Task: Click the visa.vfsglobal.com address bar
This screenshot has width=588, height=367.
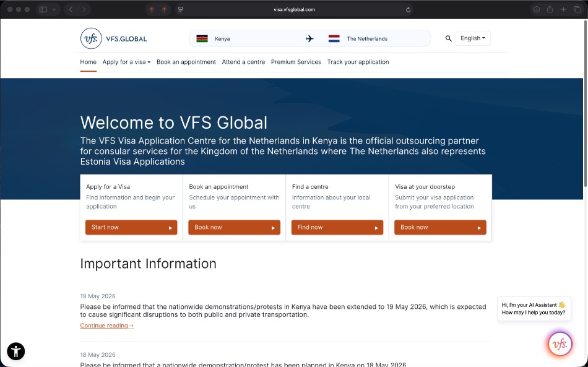Action: pos(295,10)
